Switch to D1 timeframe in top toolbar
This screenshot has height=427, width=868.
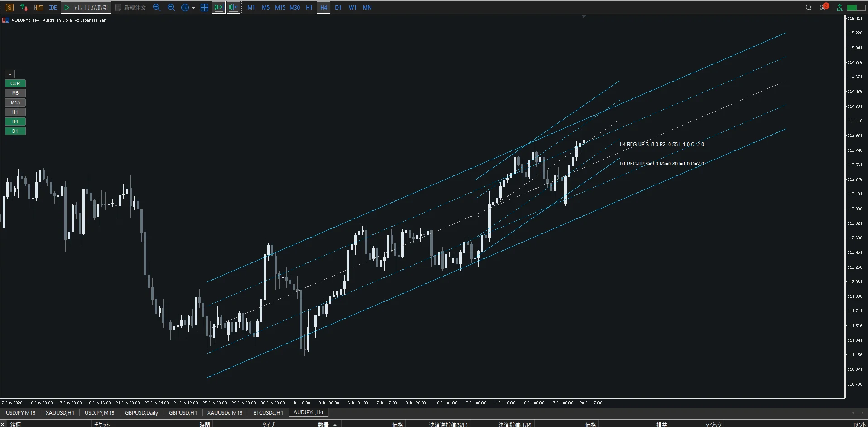(x=338, y=8)
